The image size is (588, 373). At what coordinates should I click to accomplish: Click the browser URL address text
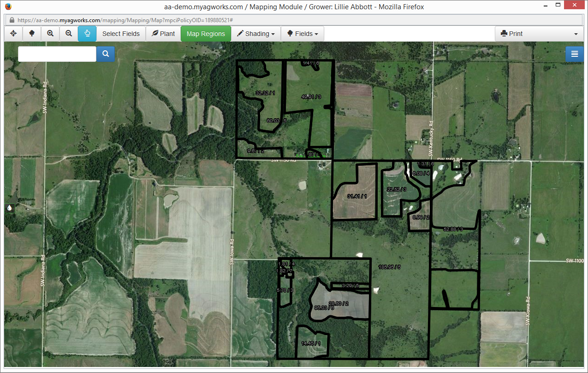pyautogui.click(x=125, y=20)
